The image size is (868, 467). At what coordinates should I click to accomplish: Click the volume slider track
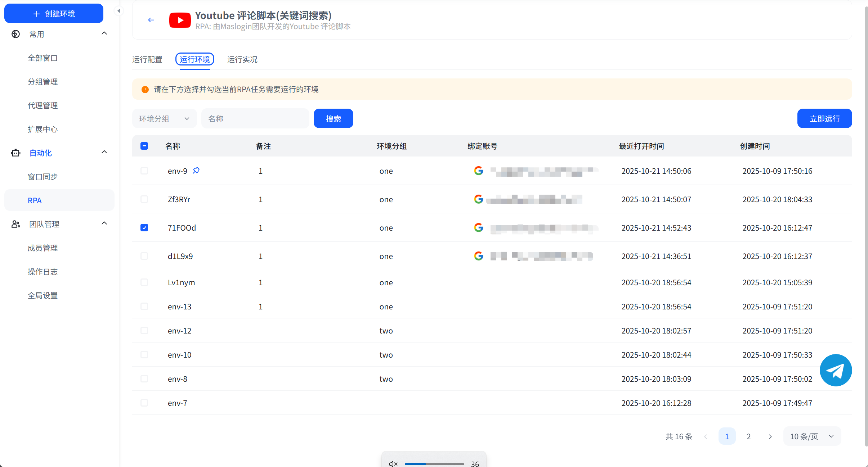pos(434,464)
